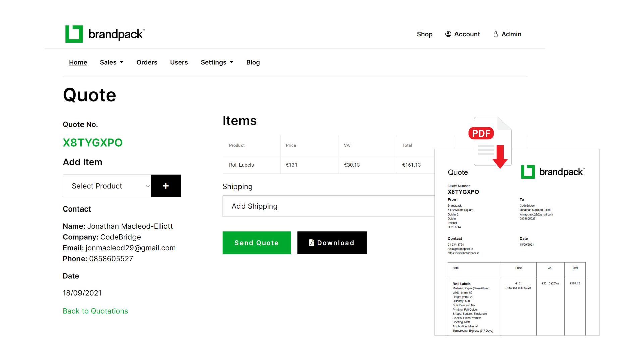The width and height of the screenshot is (644, 362).
Task: Click the Roll Labels product row
Action: (241, 165)
